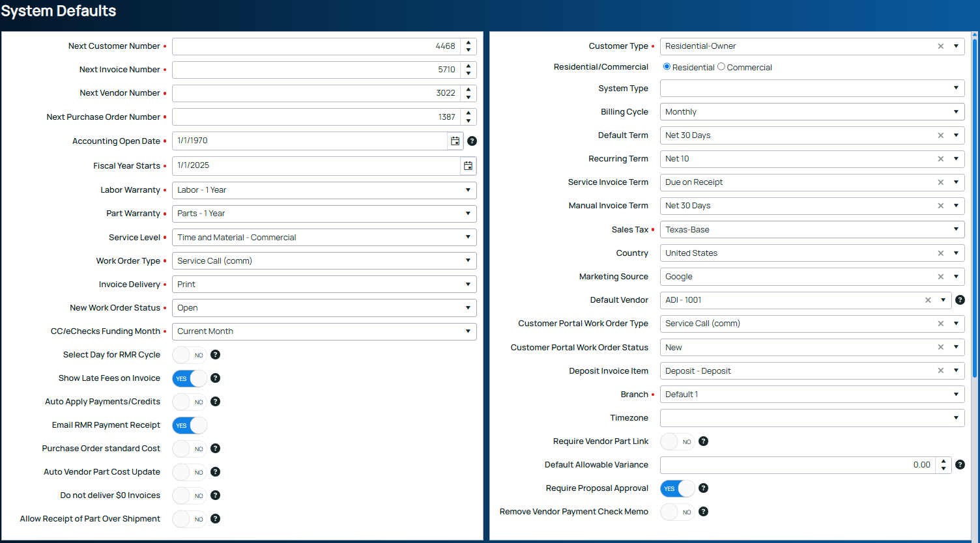Open the Work Order Type dropdown
This screenshot has width=980, height=543.
468,261
